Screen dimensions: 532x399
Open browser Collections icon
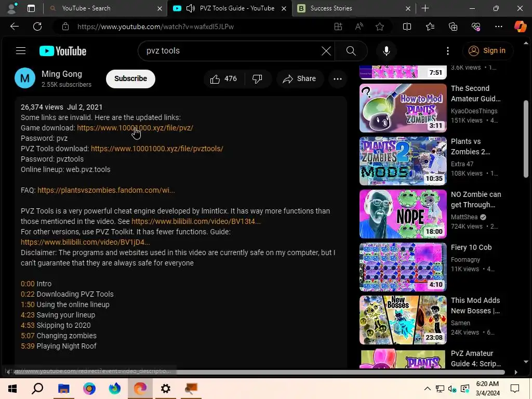453,26
